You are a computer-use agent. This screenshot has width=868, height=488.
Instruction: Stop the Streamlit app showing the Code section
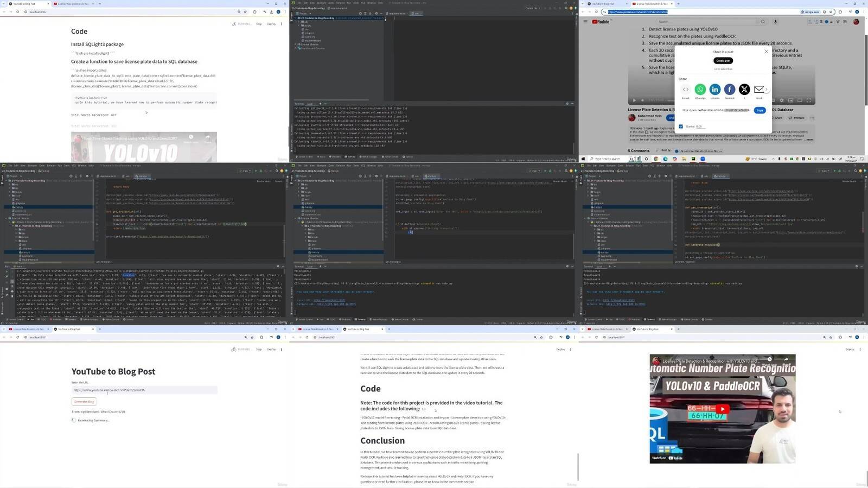[259, 24]
